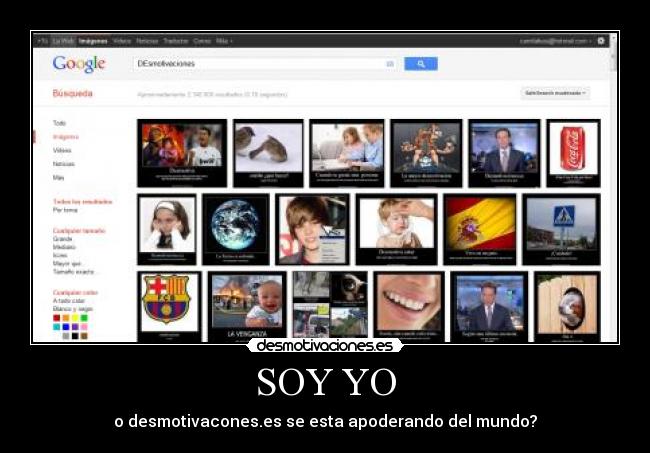Open the two children reading thumbnail
This screenshot has width=650, height=453.
click(x=347, y=153)
